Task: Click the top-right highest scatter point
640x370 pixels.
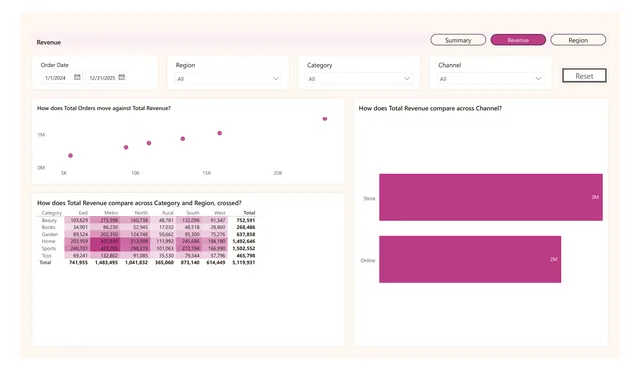Action: pos(325,119)
